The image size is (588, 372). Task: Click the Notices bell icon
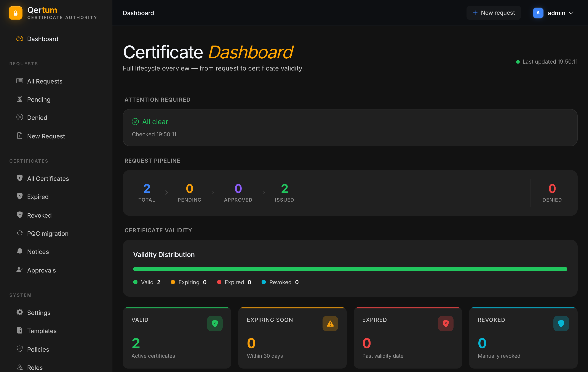(x=19, y=251)
